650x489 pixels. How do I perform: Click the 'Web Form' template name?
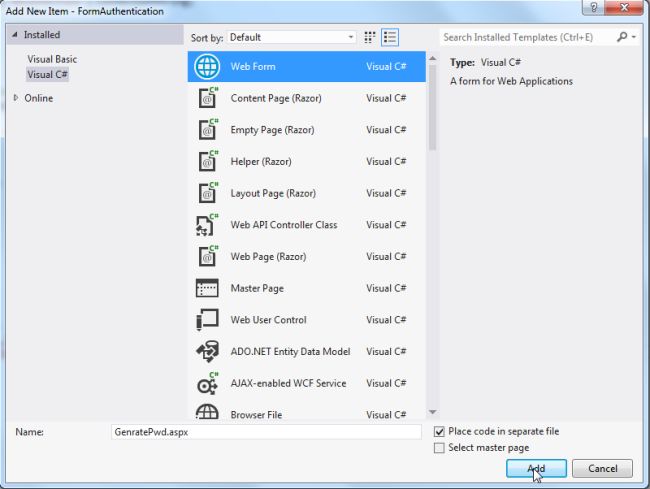[x=253, y=66]
